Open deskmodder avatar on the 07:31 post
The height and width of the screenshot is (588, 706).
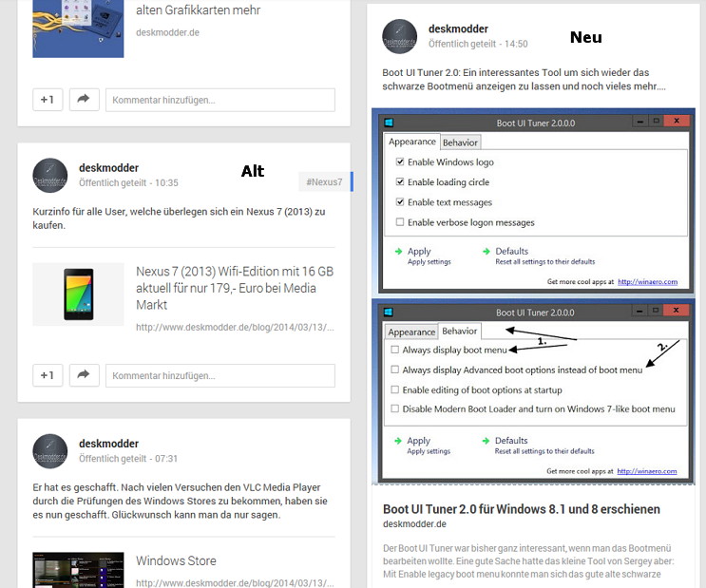click(50, 451)
